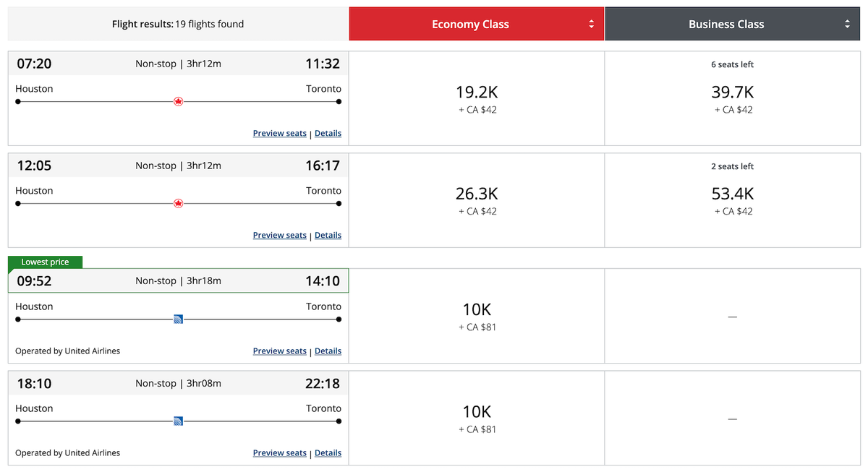Open Preview seats for the 07:20 flight

coord(279,133)
